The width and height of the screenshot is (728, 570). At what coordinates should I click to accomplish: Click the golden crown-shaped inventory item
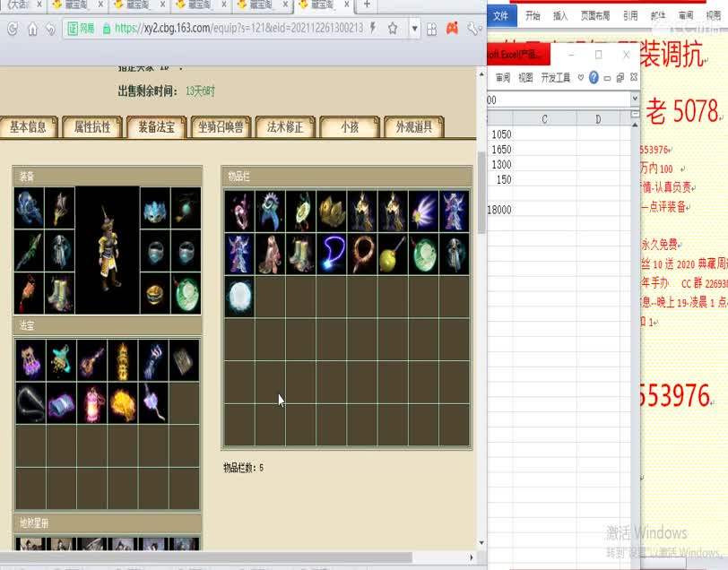point(332,212)
